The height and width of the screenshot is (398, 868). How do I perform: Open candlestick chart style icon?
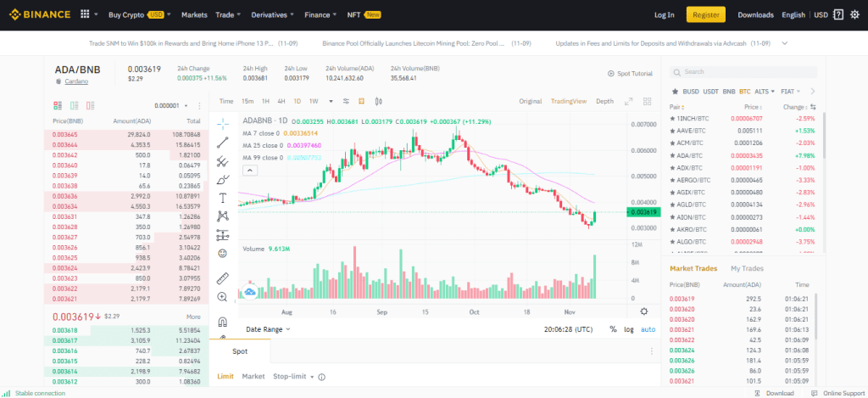(x=379, y=102)
